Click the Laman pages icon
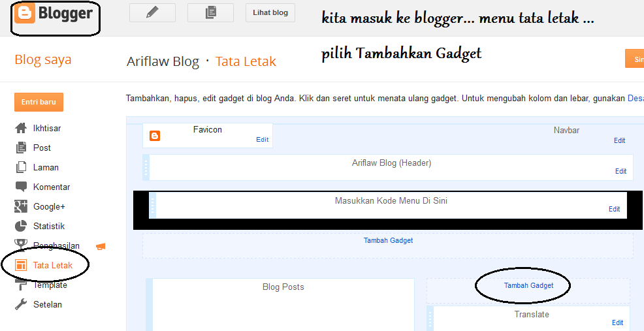Screen dimensions: 644x331 (21, 168)
